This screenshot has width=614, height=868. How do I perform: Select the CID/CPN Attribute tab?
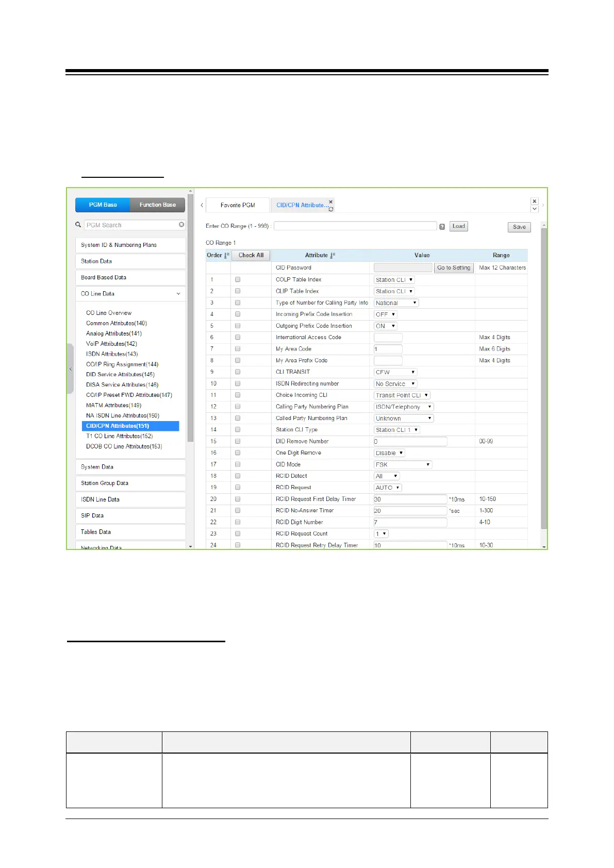[x=302, y=205]
